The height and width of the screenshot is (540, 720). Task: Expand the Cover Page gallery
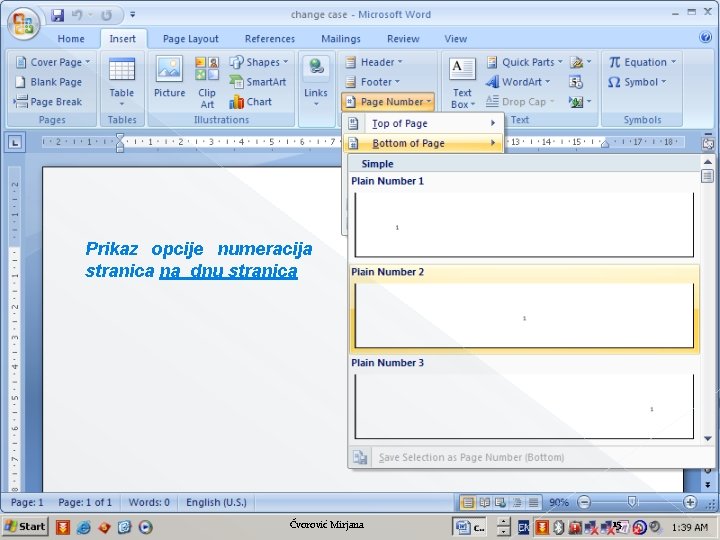pos(53,62)
